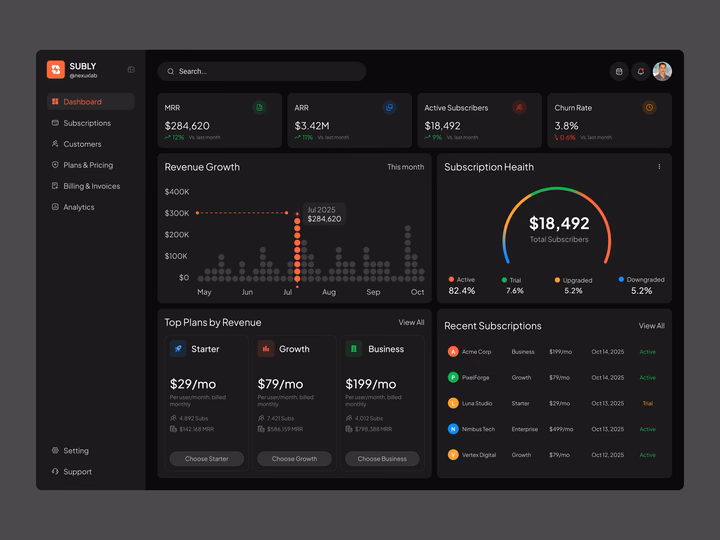Click the Customers person icon
Image resolution: width=720 pixels, height=540 pixels.
(55, 144)
